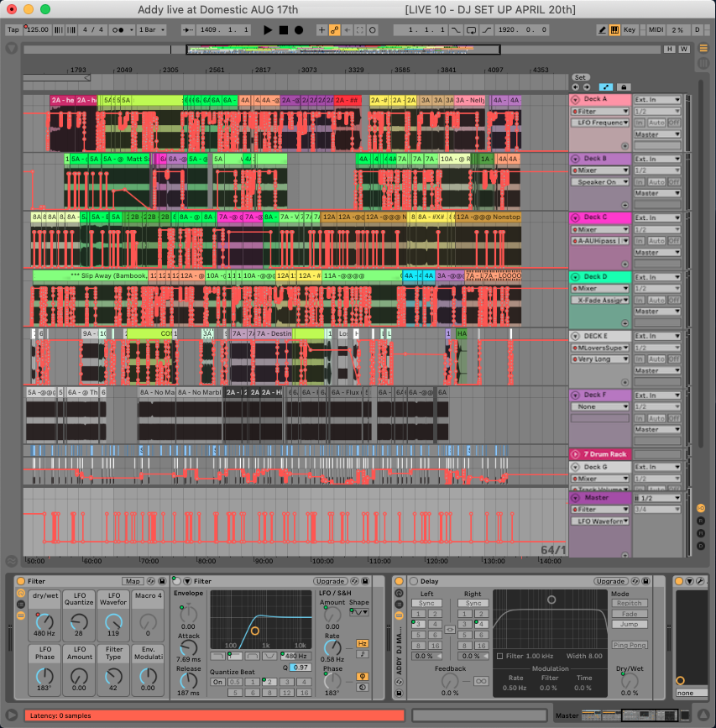Open Deck A LFO Frequency parameter chooser
716x728 pixels.
click(x=600, y=123)
